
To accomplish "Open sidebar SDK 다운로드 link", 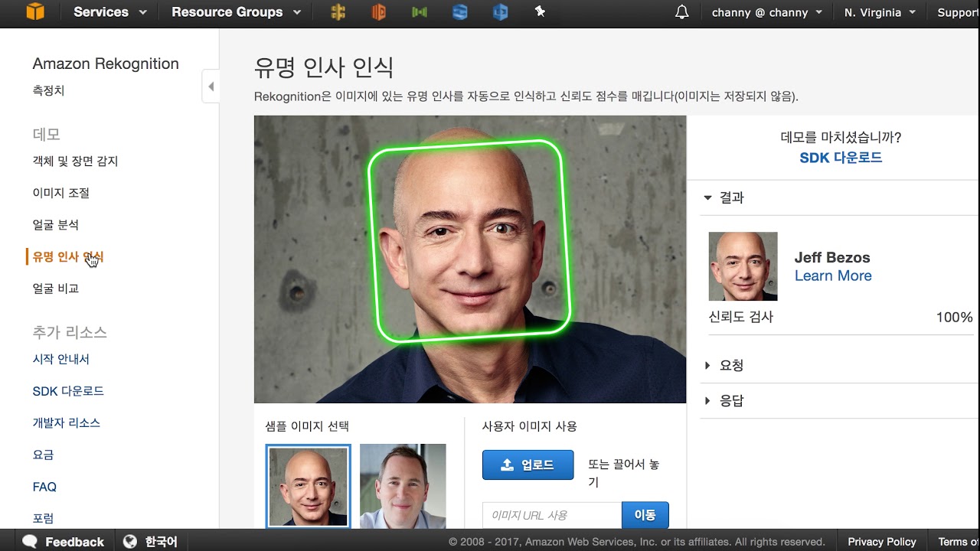I will tap(68, 391).
